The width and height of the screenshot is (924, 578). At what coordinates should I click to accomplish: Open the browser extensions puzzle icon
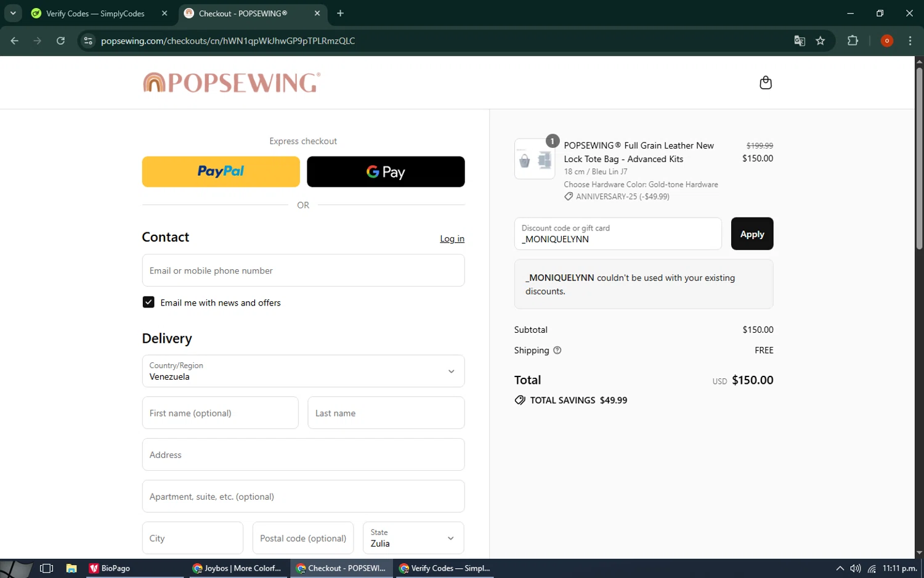point(853,41)
